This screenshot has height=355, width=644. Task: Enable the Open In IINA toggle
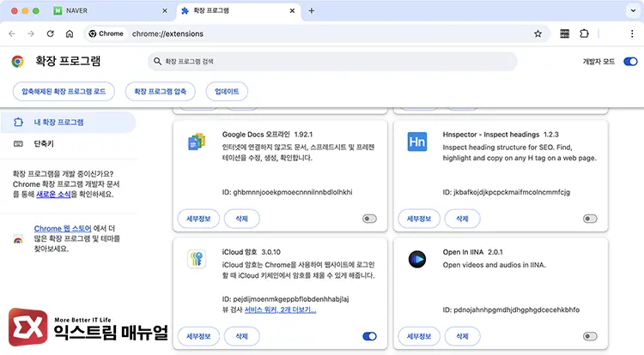pyautogui.click(x=590, y=336)
